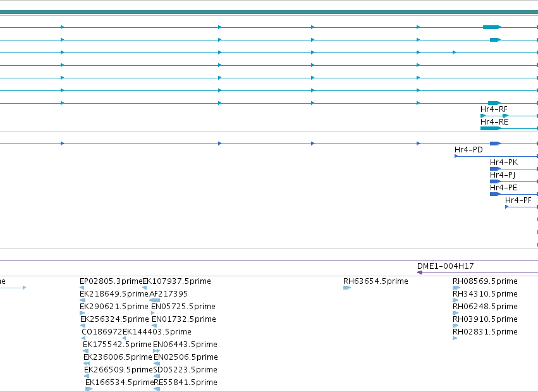Select EST label EK236006.5prime
The width and height of the screenshot is (538, 392).
click(x=118, y=357)
